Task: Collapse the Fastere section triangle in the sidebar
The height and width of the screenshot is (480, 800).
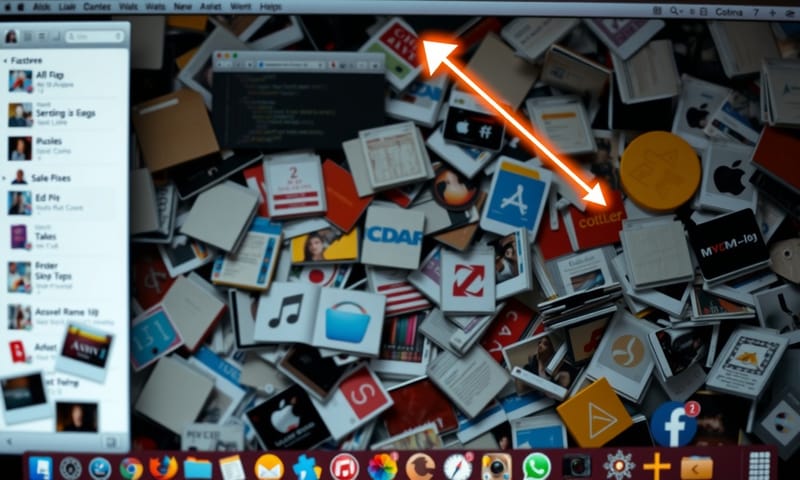Action: tap(6, 60)
